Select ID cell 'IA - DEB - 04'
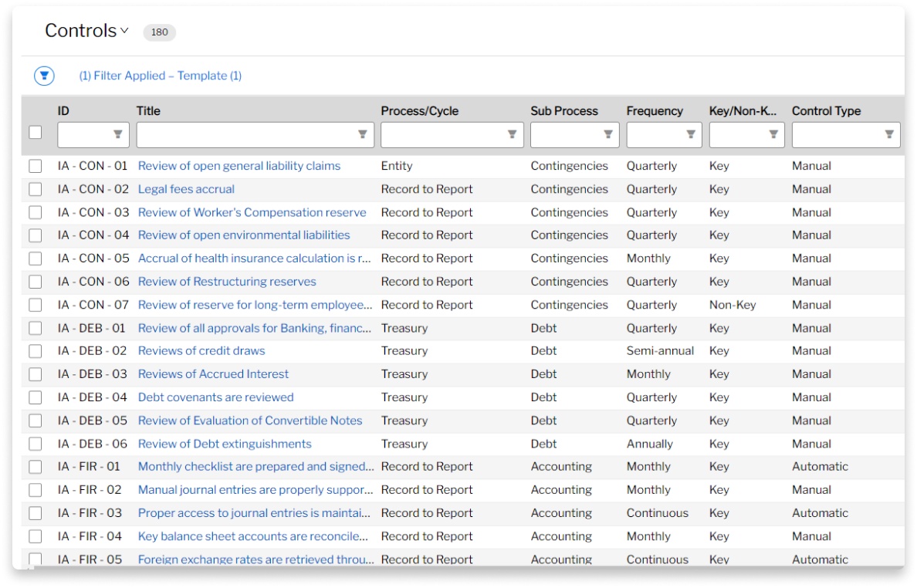 pyautogui.click(x=93, y=397)
